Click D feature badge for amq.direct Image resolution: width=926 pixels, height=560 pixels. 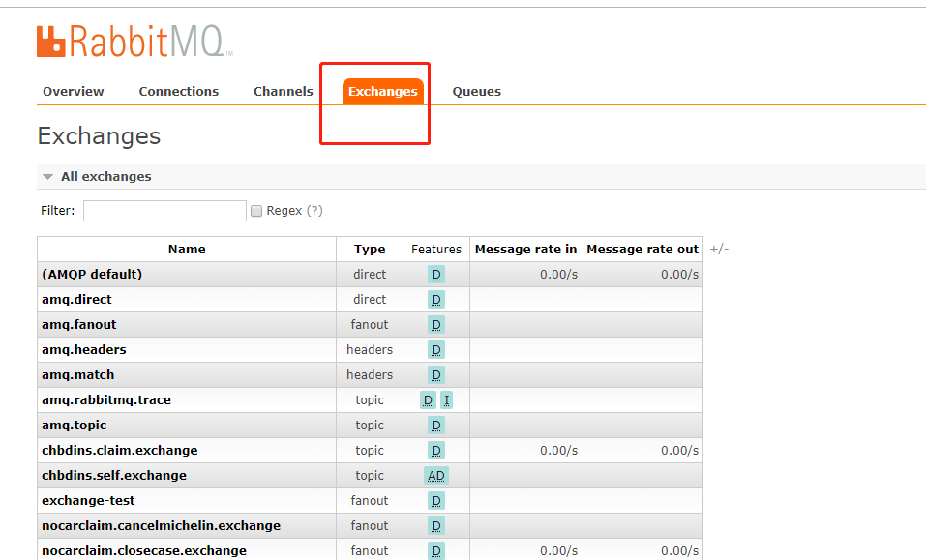tap(436, 300)
